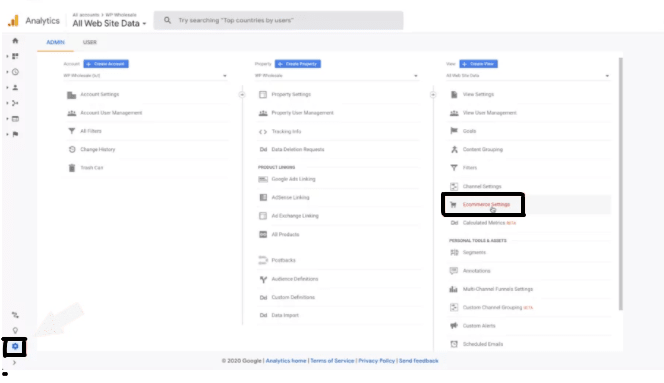
Task: Open Conversions flag sidebar icon
Action: pyautogui.click(x=15, y=134)
